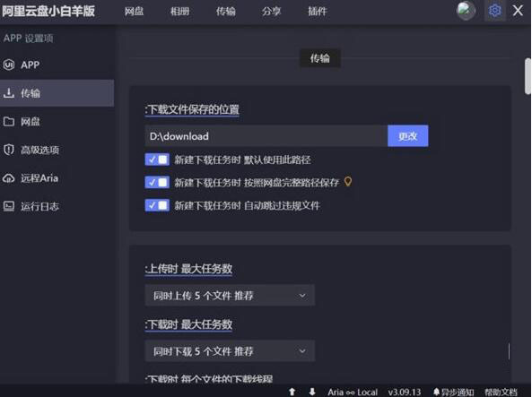Select 网盘 in the settings sidebar

(x=57, y=121)
